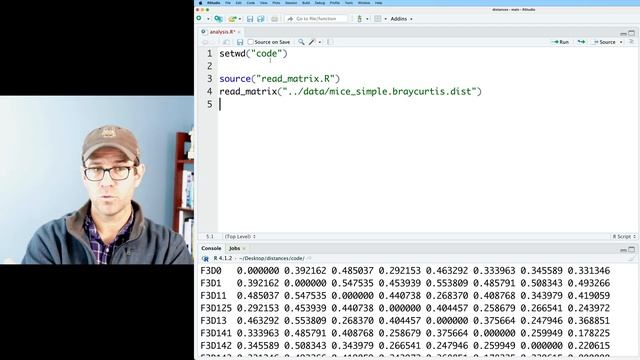
Task: Click the new project icon
Action: click(218, 19)
